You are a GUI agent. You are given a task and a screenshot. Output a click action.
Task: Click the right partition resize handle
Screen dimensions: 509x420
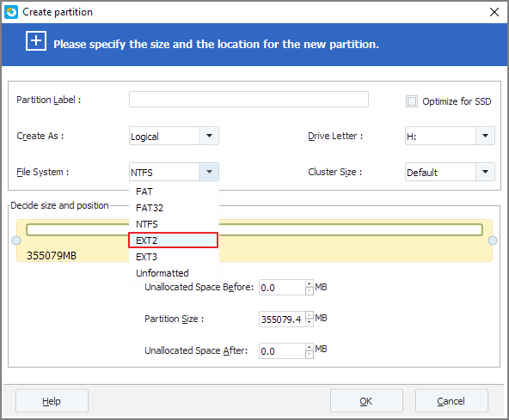(493, 240)
